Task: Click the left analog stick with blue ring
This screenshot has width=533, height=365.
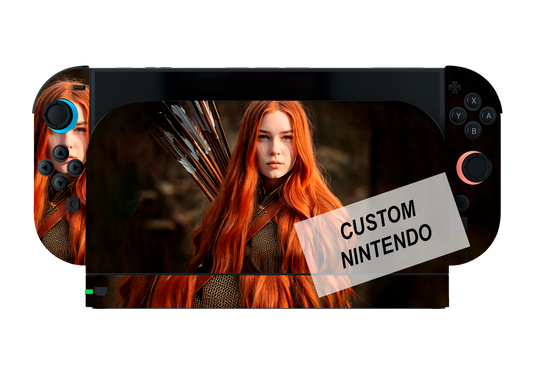Action: click(x=60, y=116)
